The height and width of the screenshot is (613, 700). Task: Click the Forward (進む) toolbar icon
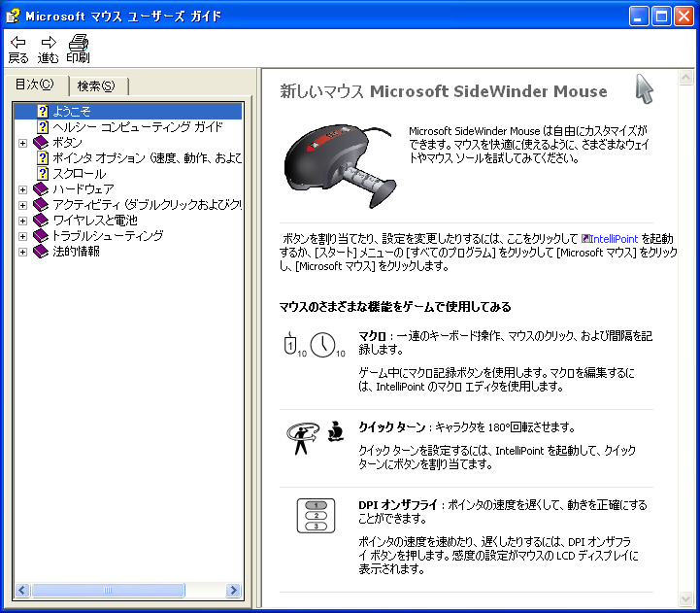coord(49,43)
